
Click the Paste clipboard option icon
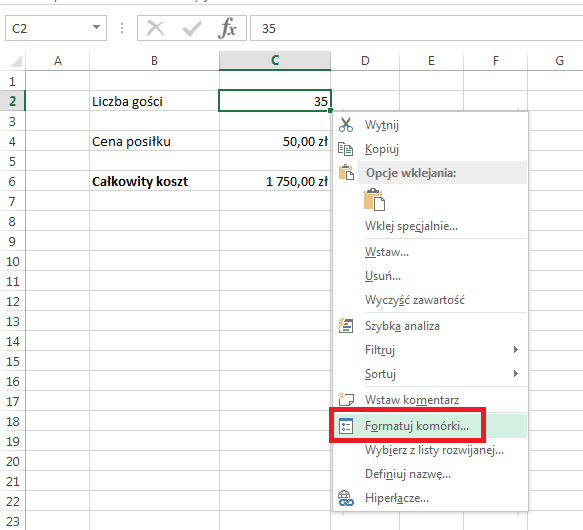(374, 200)
